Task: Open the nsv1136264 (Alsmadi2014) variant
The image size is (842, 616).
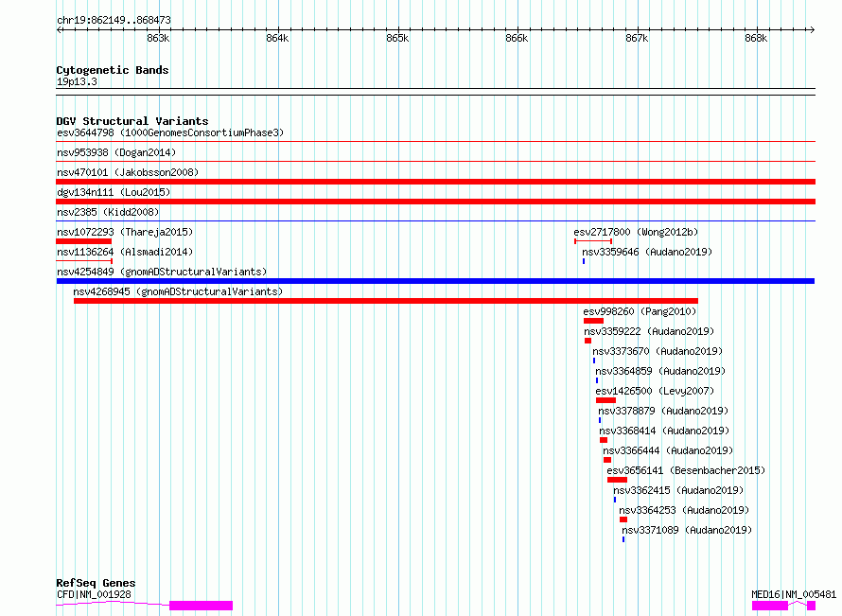Action: click(x=125, y=252)
